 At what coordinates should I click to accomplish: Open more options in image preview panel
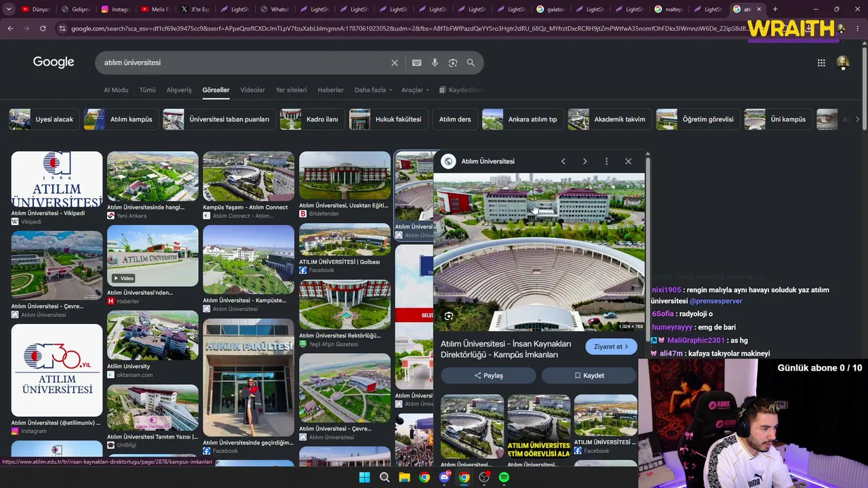coord(606,161)
